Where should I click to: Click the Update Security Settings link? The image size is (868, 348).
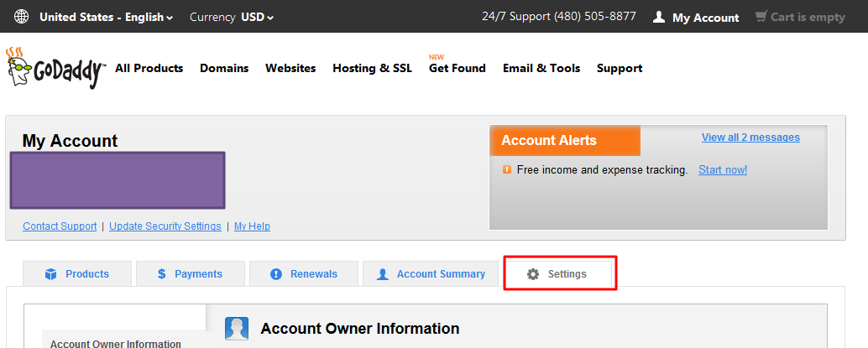click(x=165, y=226)
